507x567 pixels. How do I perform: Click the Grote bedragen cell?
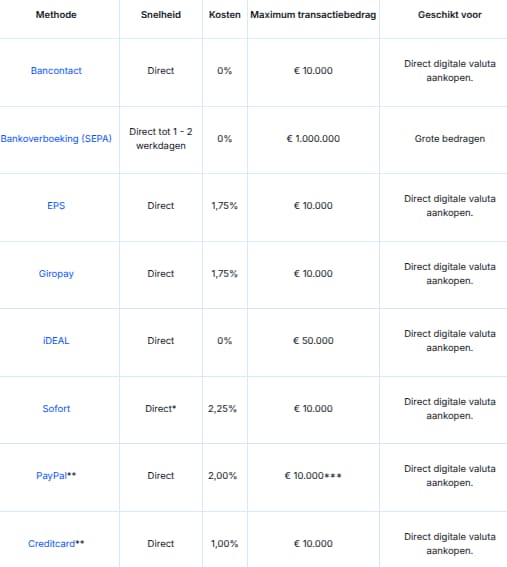coord(450,138)
